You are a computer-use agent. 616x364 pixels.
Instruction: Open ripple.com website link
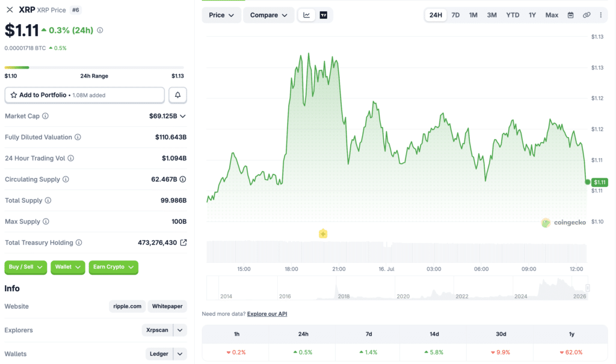(x=128, y=306)
